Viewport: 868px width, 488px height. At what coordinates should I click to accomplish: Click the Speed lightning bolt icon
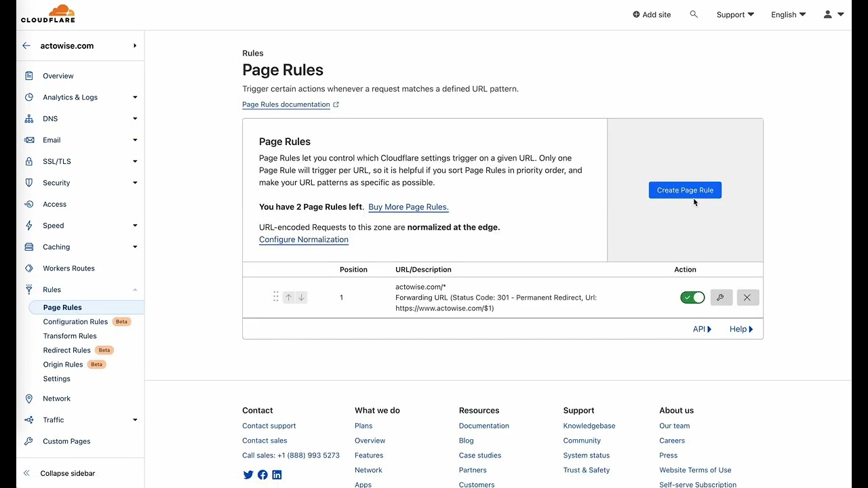(x=28, y=225)
